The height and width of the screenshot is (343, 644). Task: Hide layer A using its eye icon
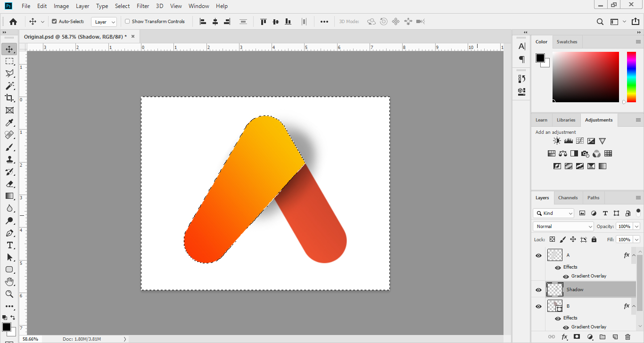click(538, 255)
